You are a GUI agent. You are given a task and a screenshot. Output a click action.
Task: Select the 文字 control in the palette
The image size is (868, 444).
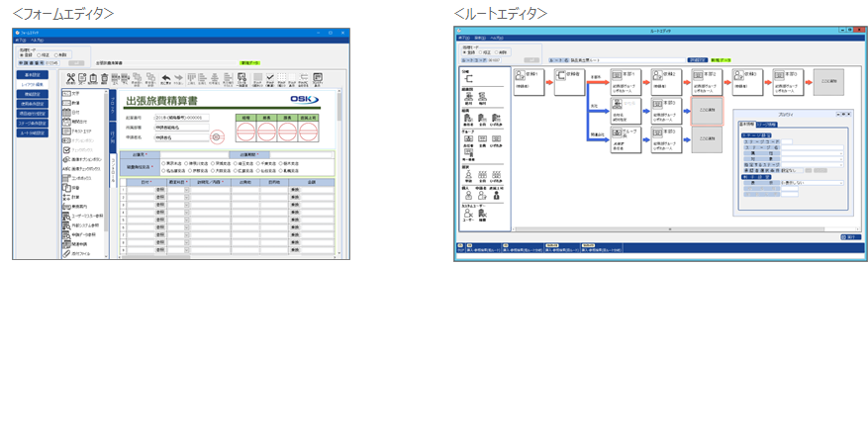(x=74, y=94)
